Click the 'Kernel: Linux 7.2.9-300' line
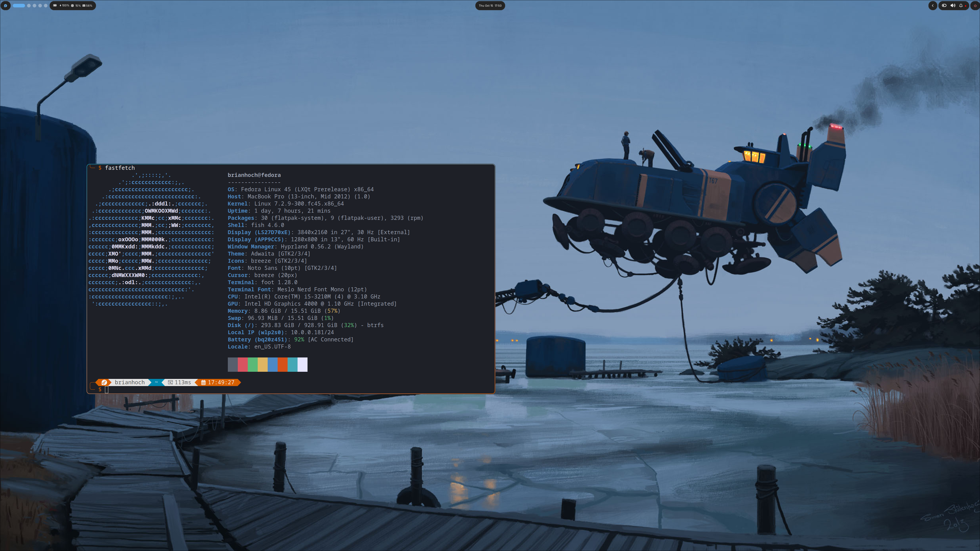This screenshot has width=980, height=551. click(x=286, y=203)
